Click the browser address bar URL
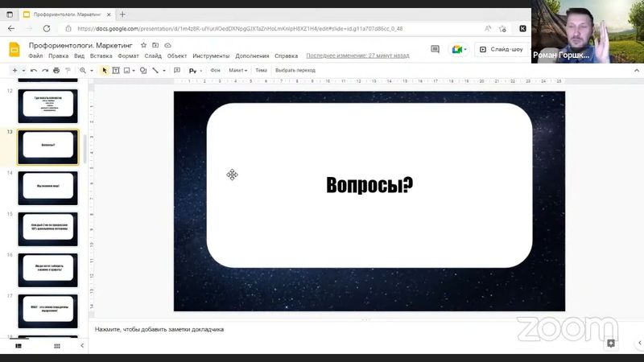Image resolution: width=644 pixels, height=362 pixels. pos(240,29)
